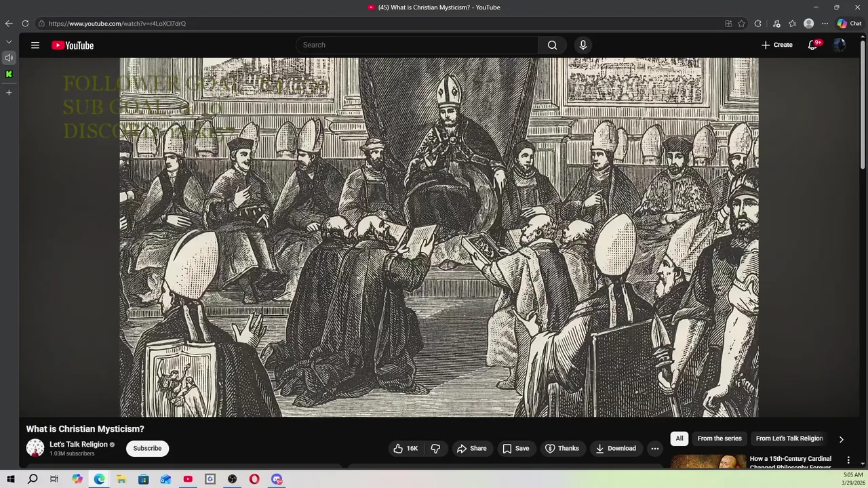
Task: Select the tab playing audio in sidebar
Action: pyautogui.click(x=9, y=58)
